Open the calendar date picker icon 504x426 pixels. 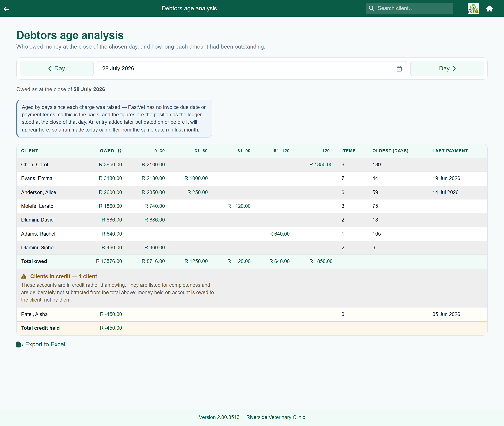pyautogui.click(x=399, y=69)
